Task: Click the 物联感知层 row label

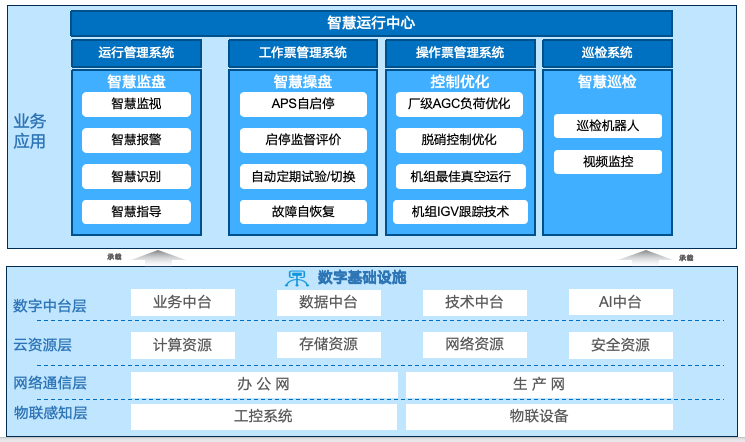Action: click(50, 413)
